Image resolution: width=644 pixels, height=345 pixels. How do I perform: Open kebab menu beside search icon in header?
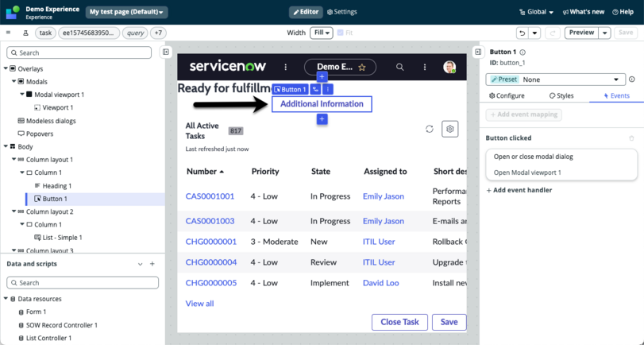[425, 67]
